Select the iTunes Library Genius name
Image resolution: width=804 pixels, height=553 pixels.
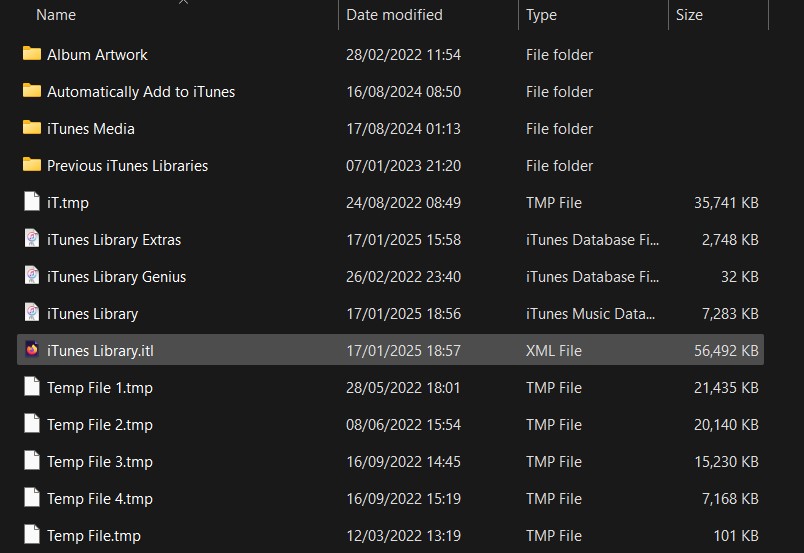click(116, 277)
